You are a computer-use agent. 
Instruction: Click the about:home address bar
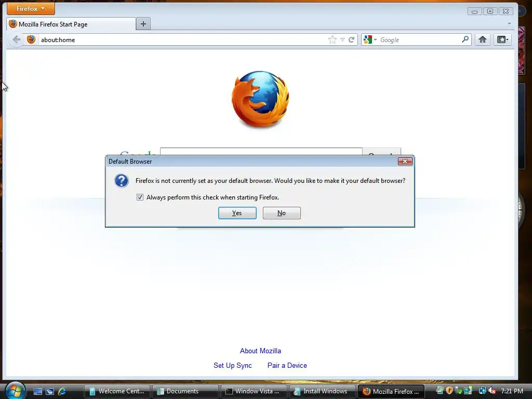(183, 39)
